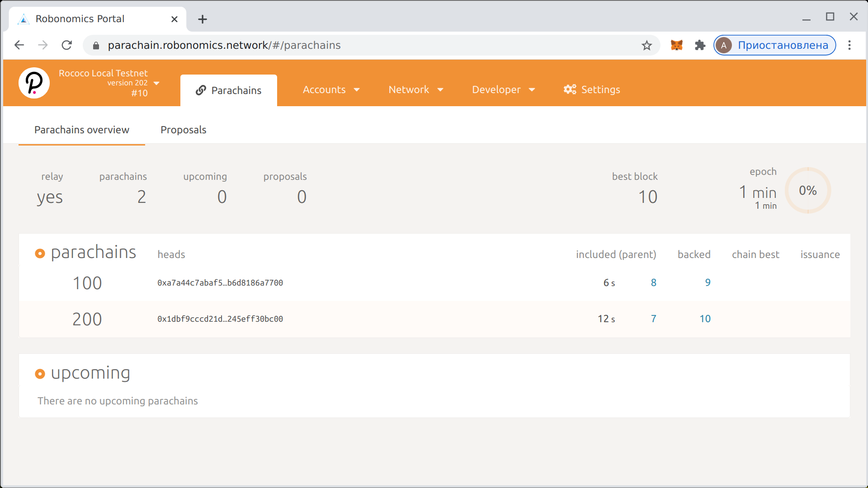
Task: Switch to the Proposals subtab
Action: tap(183, 130)
